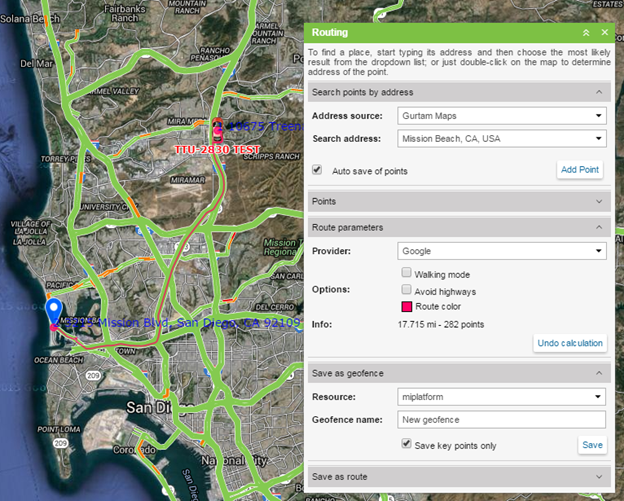Uncheck Save key points only
624x501 pixels.
click(406, 444)
